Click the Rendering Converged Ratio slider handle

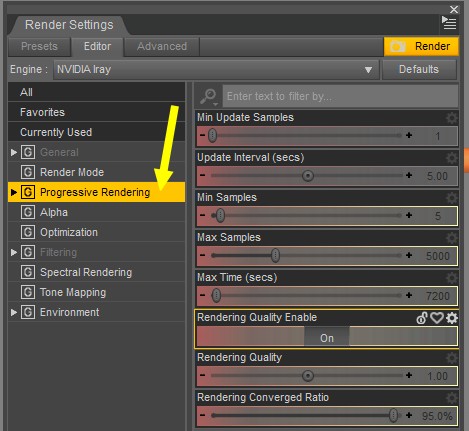click(394, 415)
